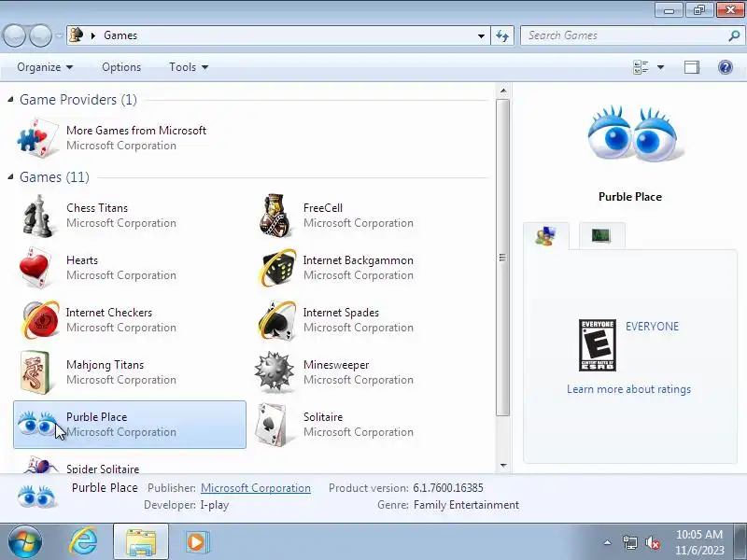The width and height of the screenshot is (747, 560).
Task: Launch Internet Explorer from the taskbar
Action: [83, 542]
